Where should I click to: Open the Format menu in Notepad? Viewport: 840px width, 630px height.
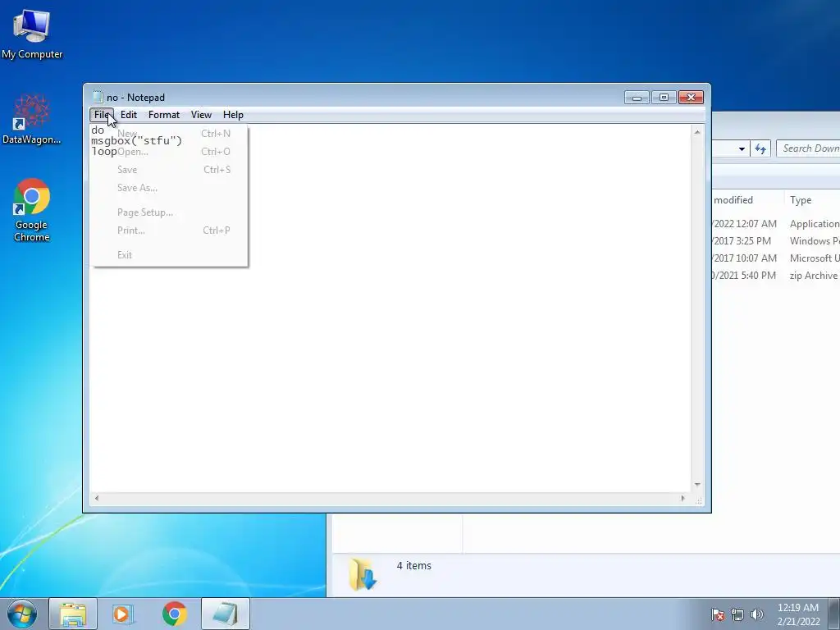coord(164,115)
